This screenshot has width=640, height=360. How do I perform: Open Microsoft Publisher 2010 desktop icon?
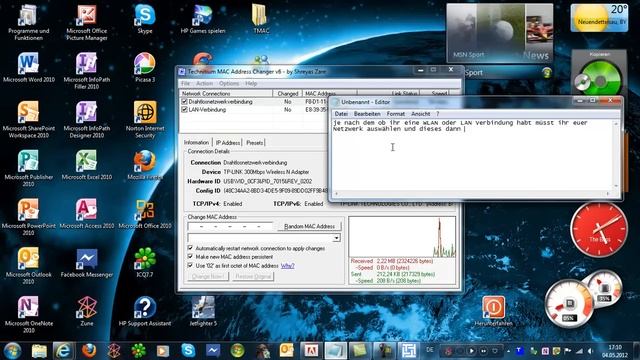click(x=29, y=168)
